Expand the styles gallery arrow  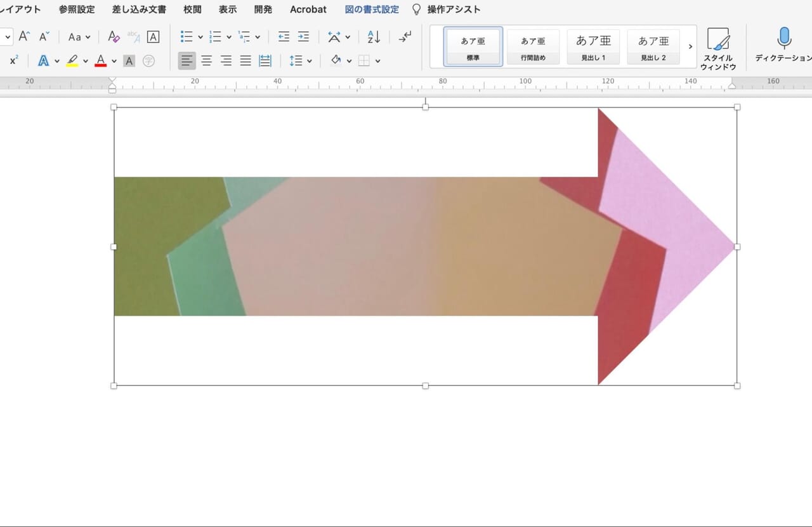pyautogui.click(x=690, y=47)
